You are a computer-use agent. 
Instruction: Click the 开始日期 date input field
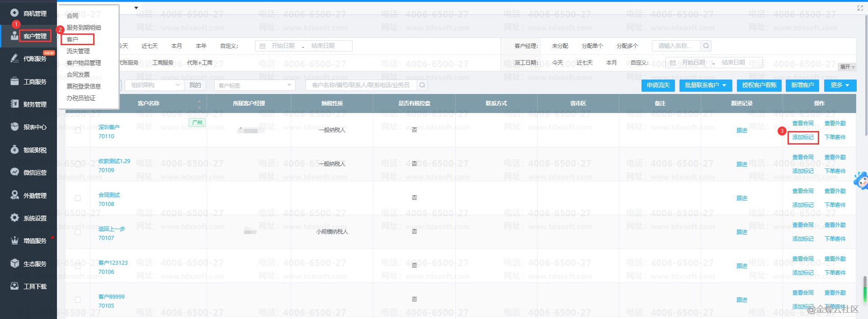[283, 46]
